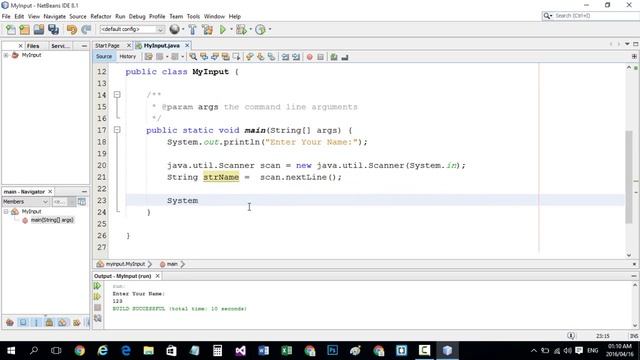Open Excel from the taskbar
Image resolution: width=640 pixels, height=360 pixels.
tap(287, 351)
